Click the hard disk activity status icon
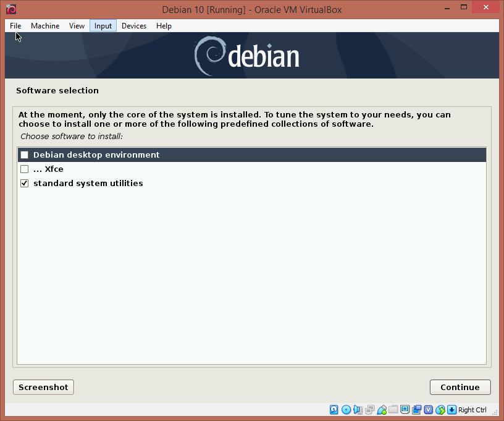This screenshot has height=421, width=504. [x=334, y=409]
